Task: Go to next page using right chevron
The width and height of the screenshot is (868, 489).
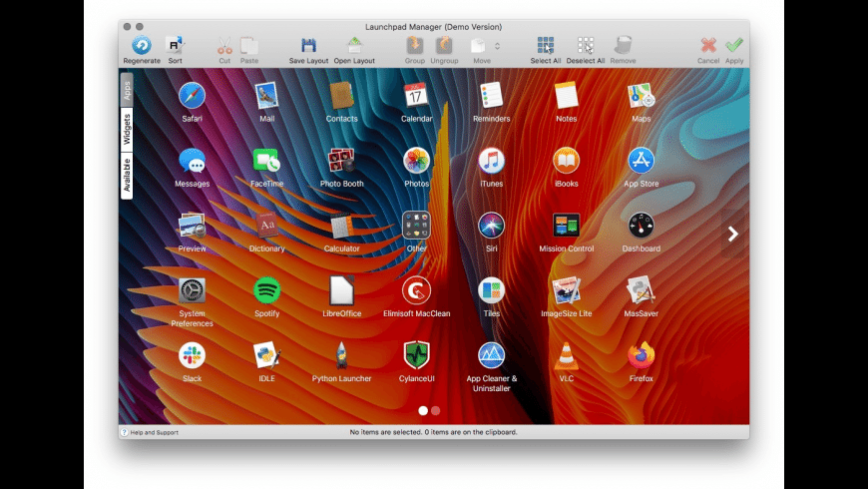Action: 733,234
